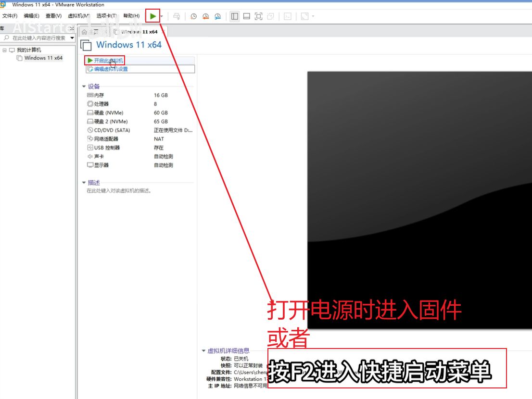Click 编辑虚拟机设置 link
The height and width of the screenshot is (399, 532).
click(111, 69)
